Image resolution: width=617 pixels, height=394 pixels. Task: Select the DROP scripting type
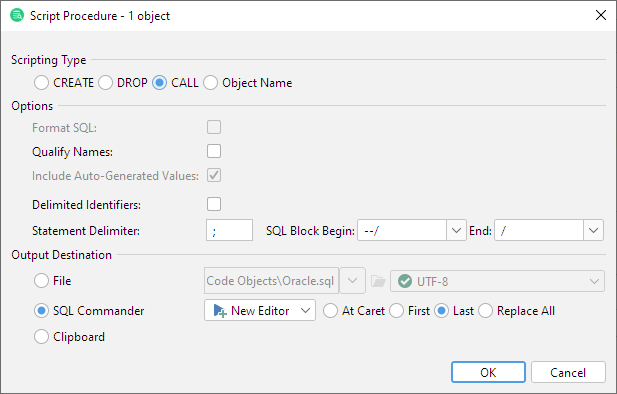click(105, 83)
